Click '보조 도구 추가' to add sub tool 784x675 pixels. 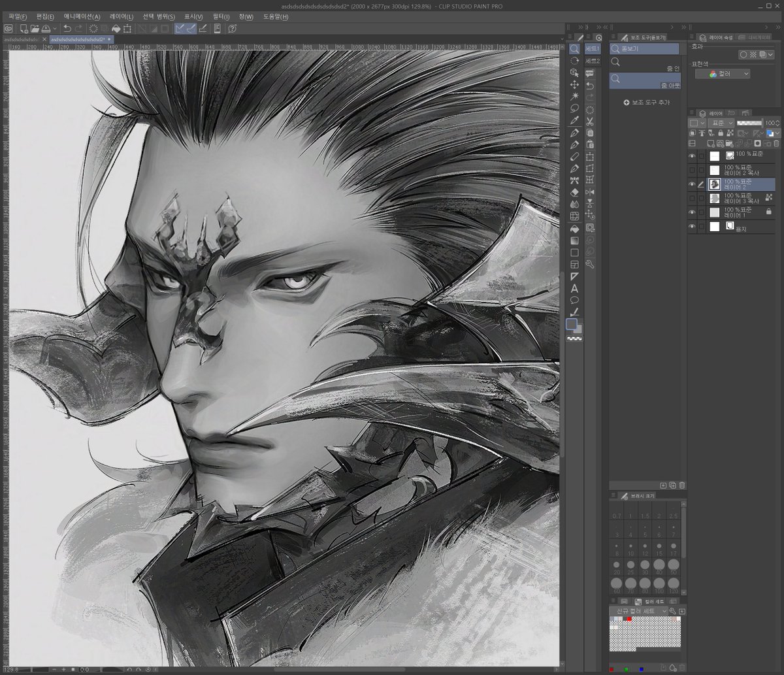point(646,103)
